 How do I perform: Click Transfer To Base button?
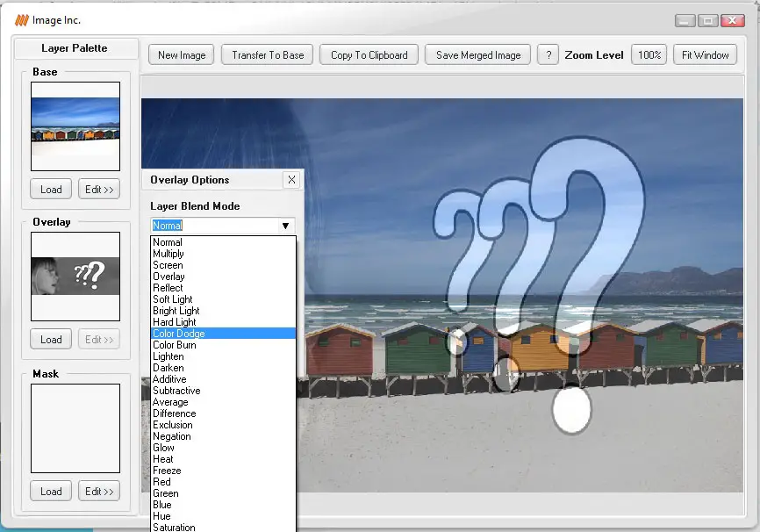pos(268,55)
